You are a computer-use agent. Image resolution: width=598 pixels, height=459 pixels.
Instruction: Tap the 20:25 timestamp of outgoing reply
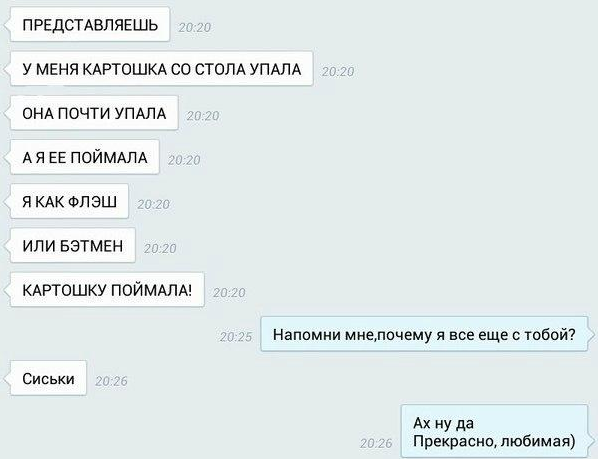236,337
